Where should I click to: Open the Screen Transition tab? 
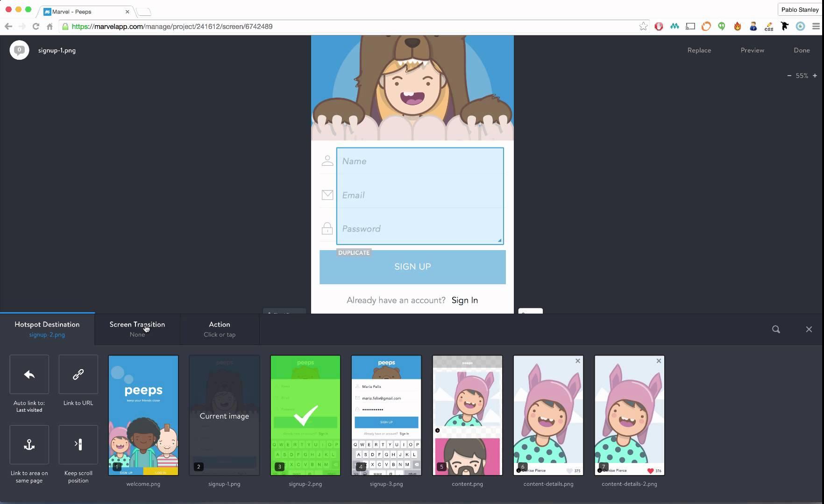click(137, 329)
